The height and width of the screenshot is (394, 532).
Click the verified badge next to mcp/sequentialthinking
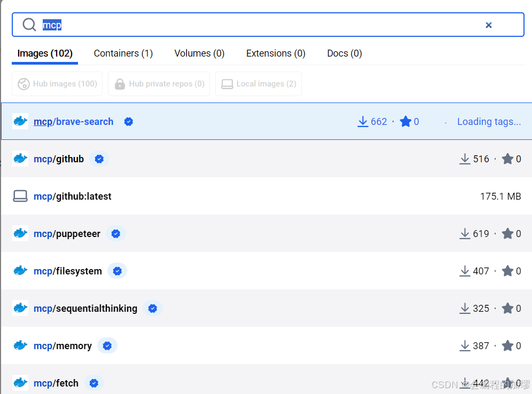coord(153,308)
